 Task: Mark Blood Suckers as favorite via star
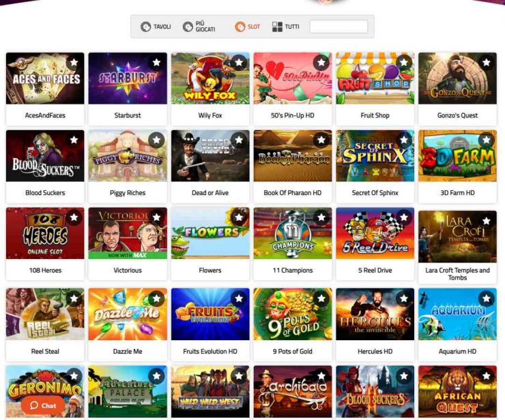74,140
